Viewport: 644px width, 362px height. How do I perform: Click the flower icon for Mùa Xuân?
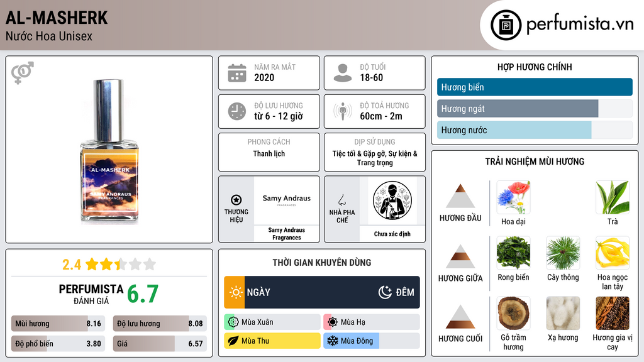tap(233, 322)
